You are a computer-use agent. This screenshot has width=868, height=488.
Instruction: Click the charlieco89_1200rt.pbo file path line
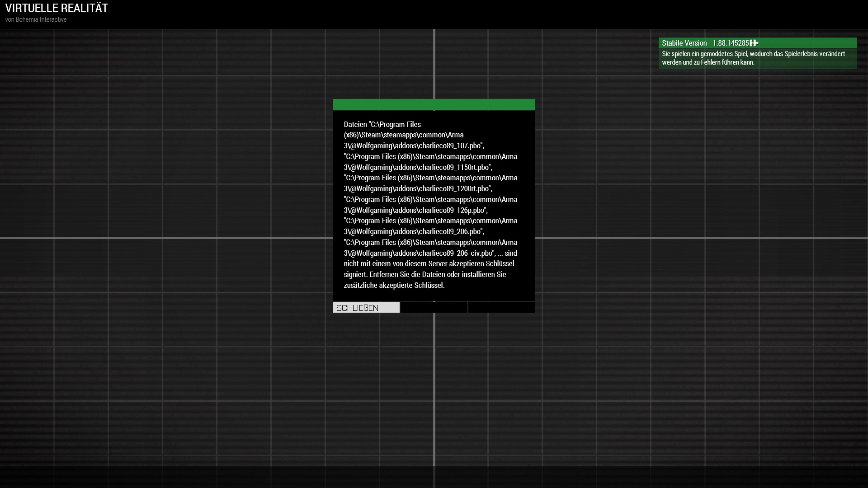[x=418, y=188]
